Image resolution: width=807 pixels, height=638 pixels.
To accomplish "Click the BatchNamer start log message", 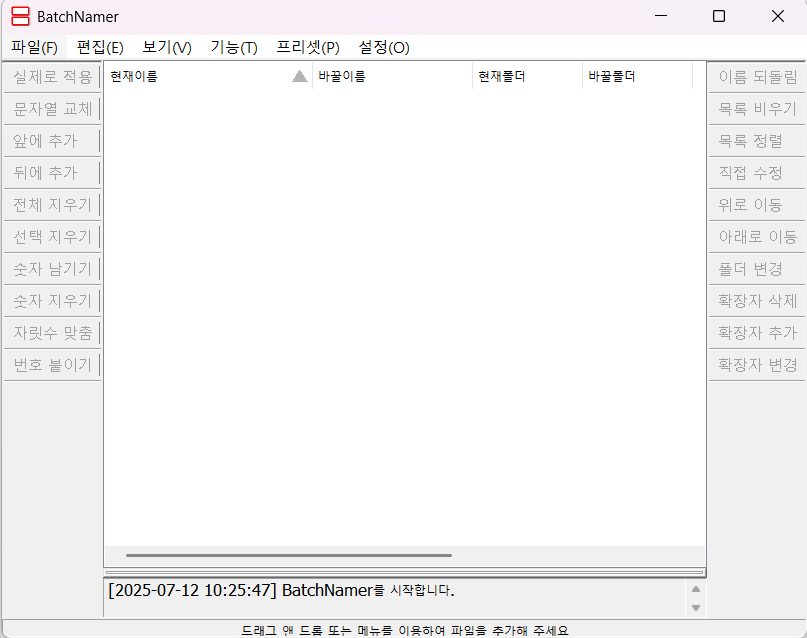I will pyautogui.click(x=281, y=590).
